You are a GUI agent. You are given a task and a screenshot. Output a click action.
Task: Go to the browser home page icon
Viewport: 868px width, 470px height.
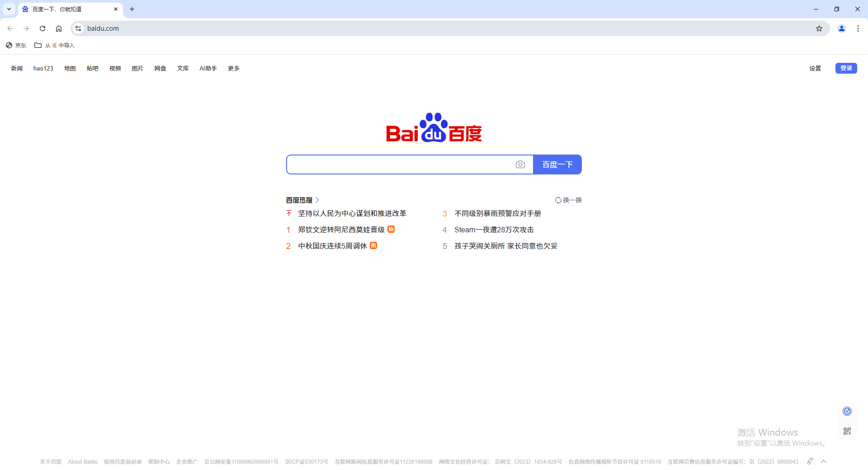point(59,28)
